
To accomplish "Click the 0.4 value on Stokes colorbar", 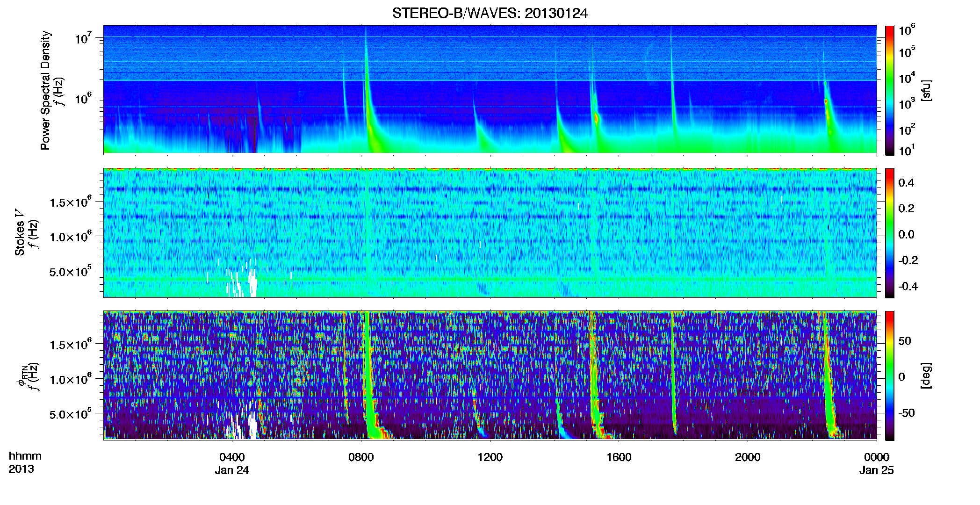I will [x=906, y=183].
